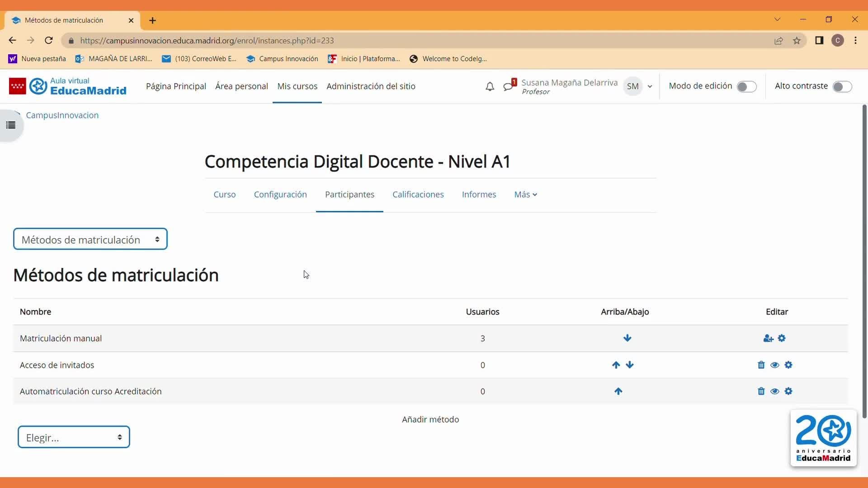This screenshot has width=868, height=488.
Task: Switch to the Calificaciones tab
Action: tap(418, 195)
